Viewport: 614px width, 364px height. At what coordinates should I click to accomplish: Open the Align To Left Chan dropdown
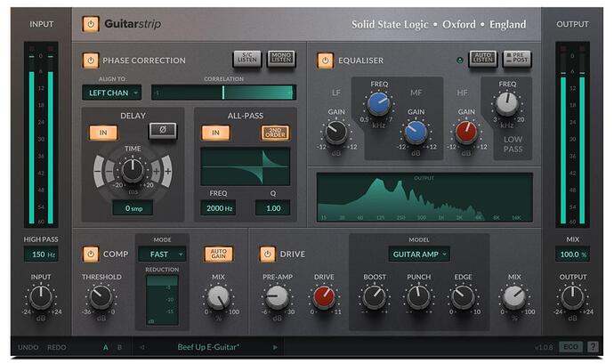coord(112,92)
